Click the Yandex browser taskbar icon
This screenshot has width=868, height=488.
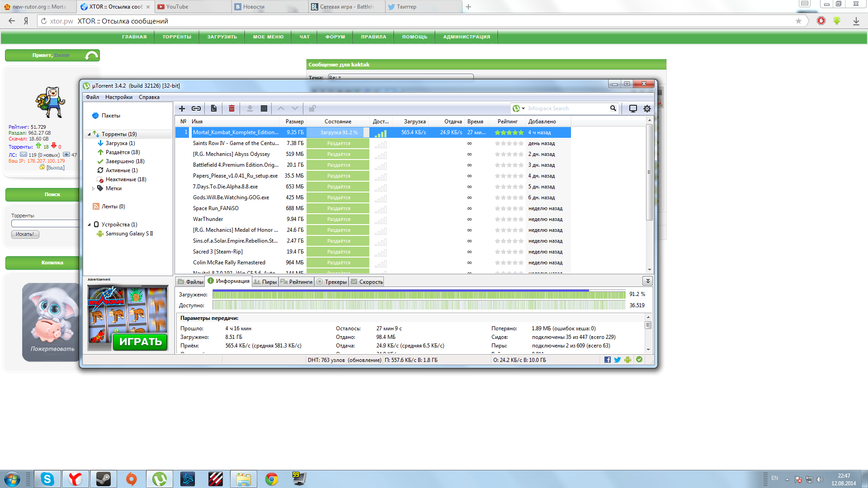pyautogui.click(x=75, y=479)
